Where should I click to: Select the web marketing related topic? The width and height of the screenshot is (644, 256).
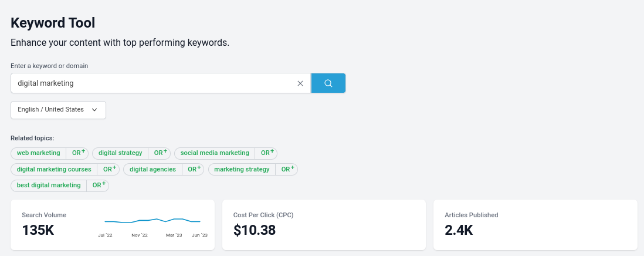tap(39, 153)
